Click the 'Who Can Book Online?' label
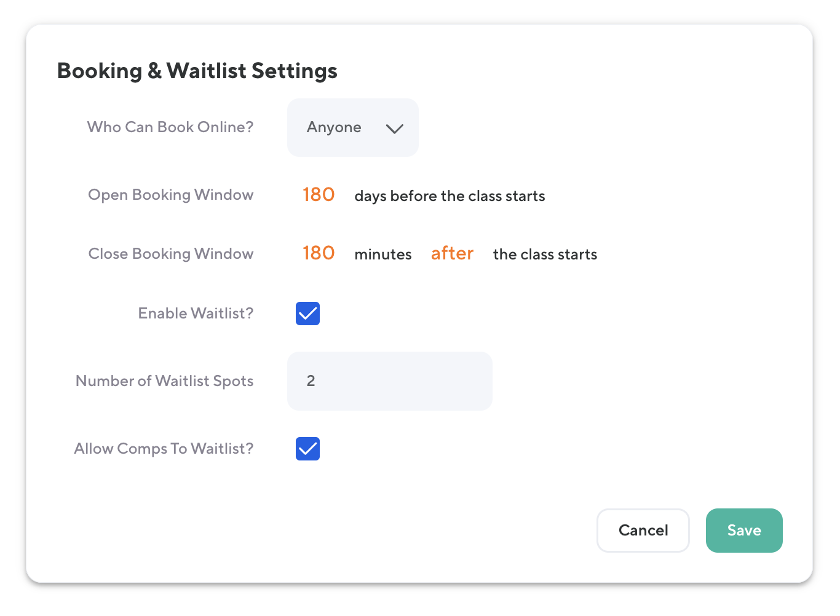This screenshot has height=616, width=840. [x=170, y=127]
